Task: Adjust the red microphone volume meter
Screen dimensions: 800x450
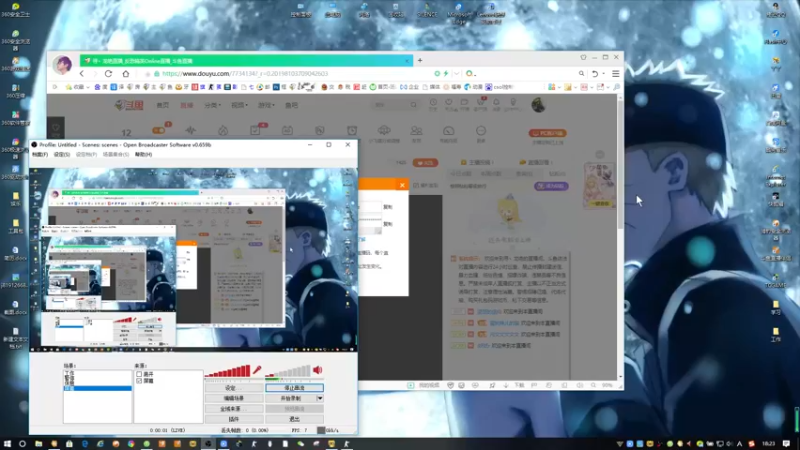Action: [x=228, y=371]
